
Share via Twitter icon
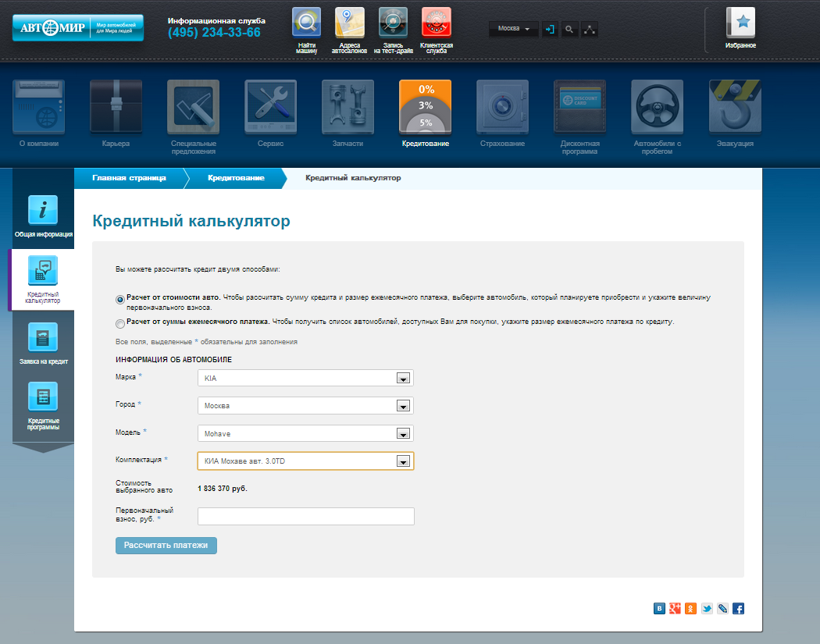point(707,608)
